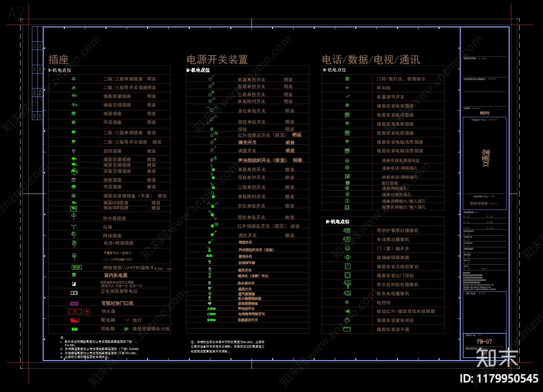543x392 pixels.
Task: Click the shaver socket symbol (刮须插座)
Action: point(74,151)
